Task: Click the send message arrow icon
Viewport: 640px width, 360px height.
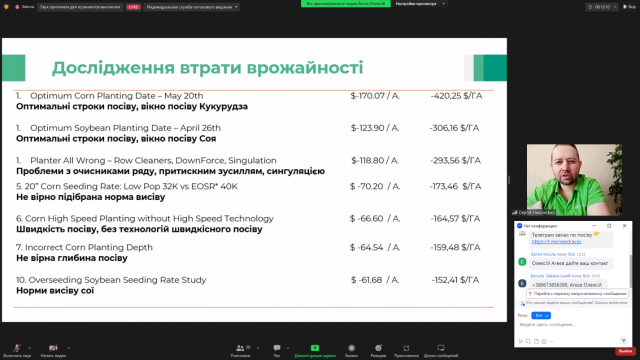Action: point(623,341)
